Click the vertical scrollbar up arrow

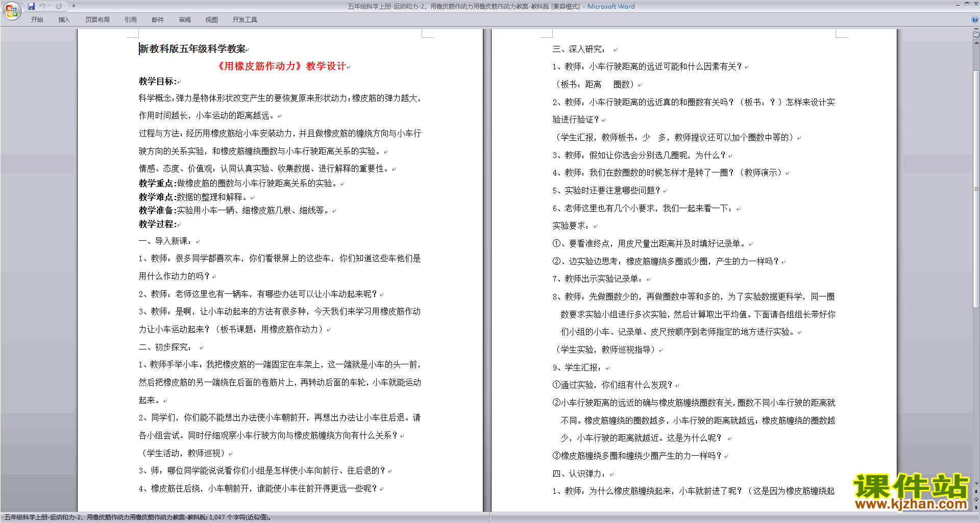976,43
